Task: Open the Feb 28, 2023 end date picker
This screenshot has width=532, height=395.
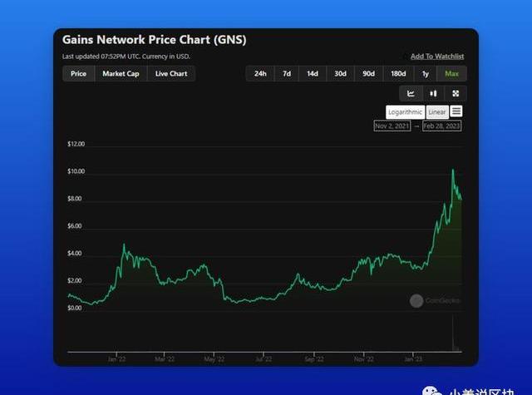Action: coord(441,126)
